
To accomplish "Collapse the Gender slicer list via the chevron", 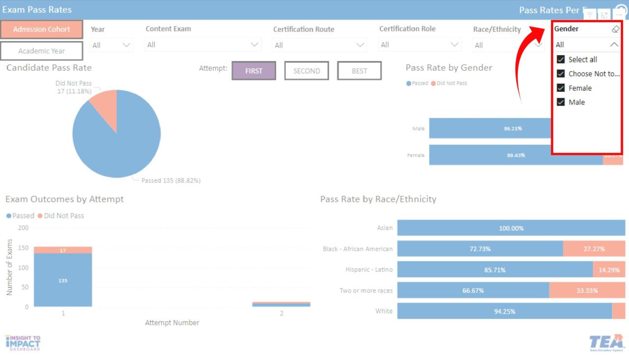I will (x=614, y=44).
